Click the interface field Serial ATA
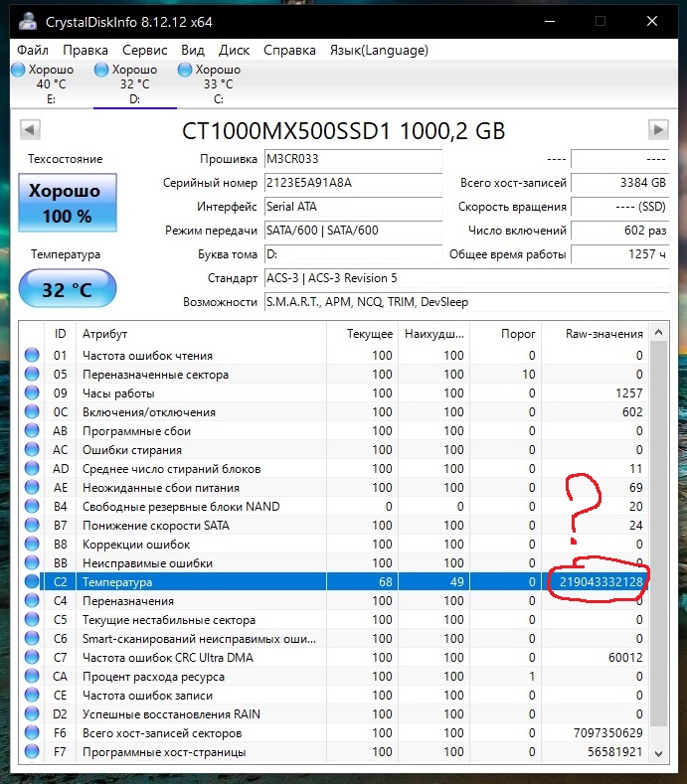The height and width of the screenshot is (784, 687). tap(353, 207)
